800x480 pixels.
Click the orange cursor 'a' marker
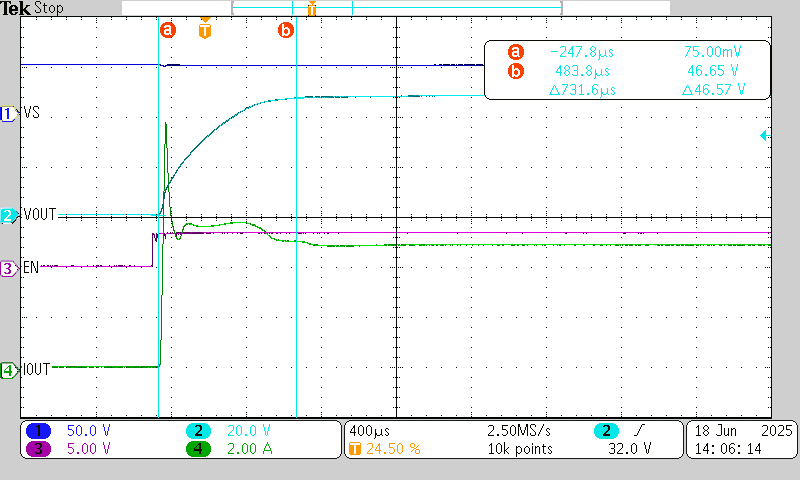[x=167, y=30]
